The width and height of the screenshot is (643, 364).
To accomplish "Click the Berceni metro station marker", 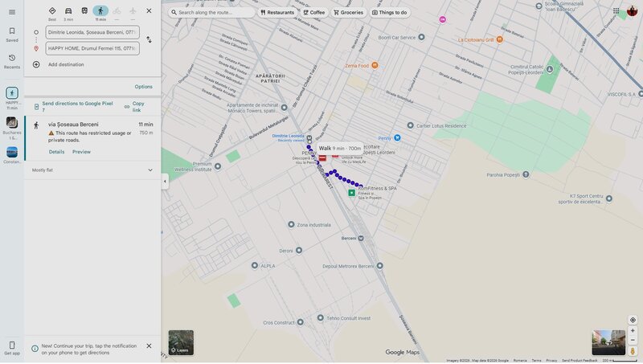I will 361,238.
